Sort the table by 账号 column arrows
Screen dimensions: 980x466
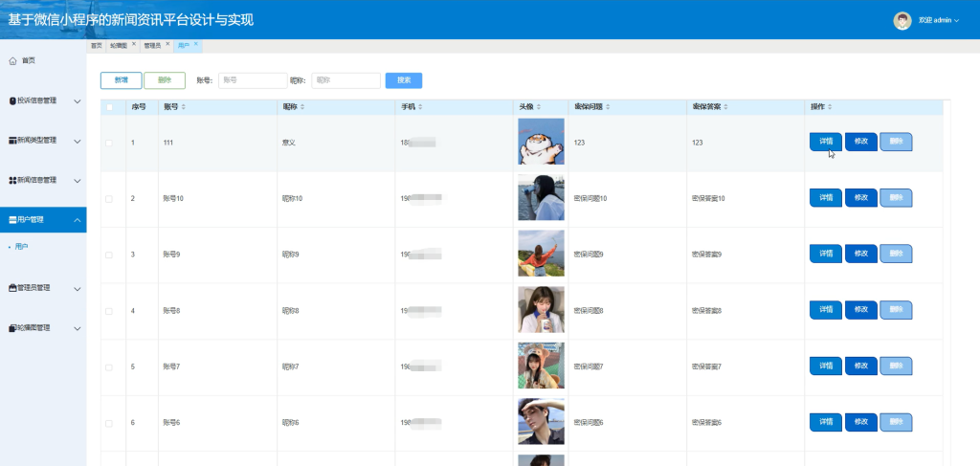click(183, 107)
